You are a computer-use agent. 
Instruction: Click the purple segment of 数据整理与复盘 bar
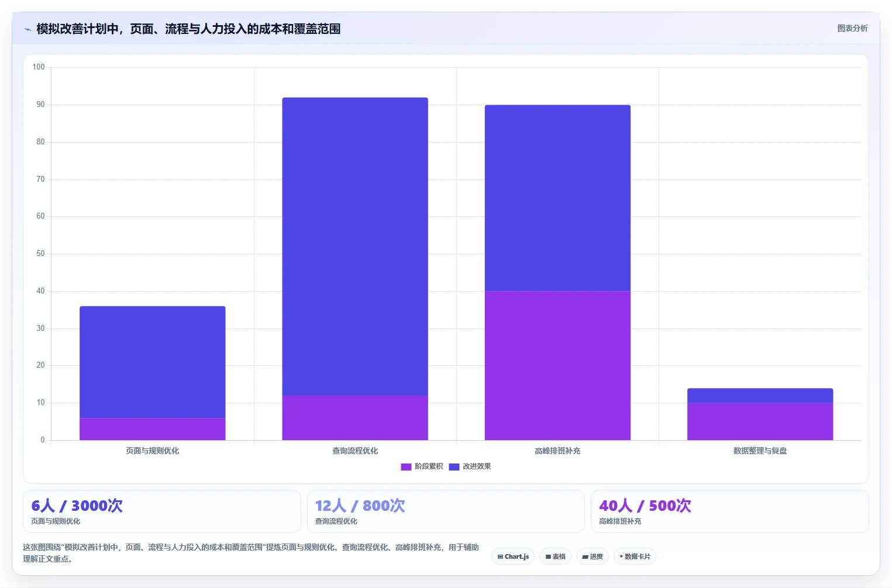(760, 421)
